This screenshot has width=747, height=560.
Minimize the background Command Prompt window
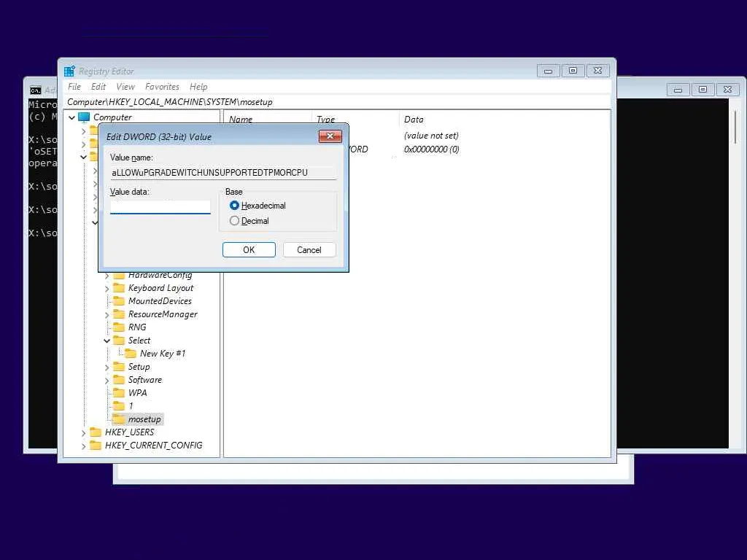678,90
